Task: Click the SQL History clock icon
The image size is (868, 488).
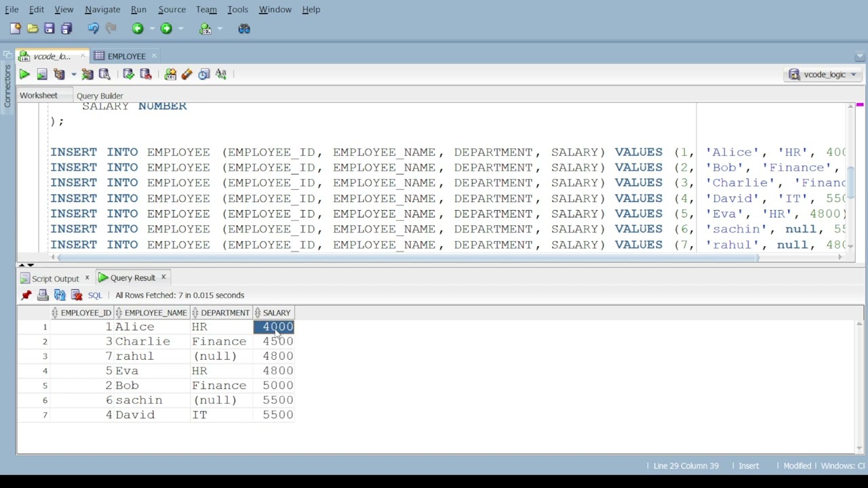Action: coord(204,75)
